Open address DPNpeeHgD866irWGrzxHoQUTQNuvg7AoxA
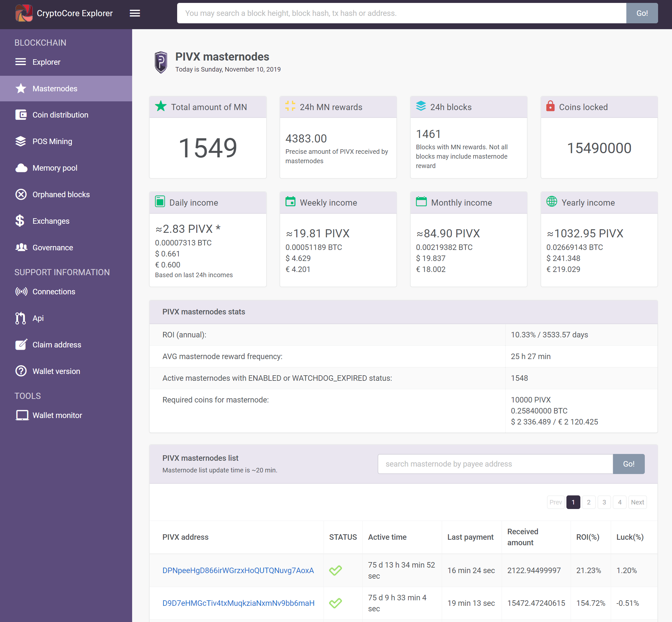 tap(238, 570)
